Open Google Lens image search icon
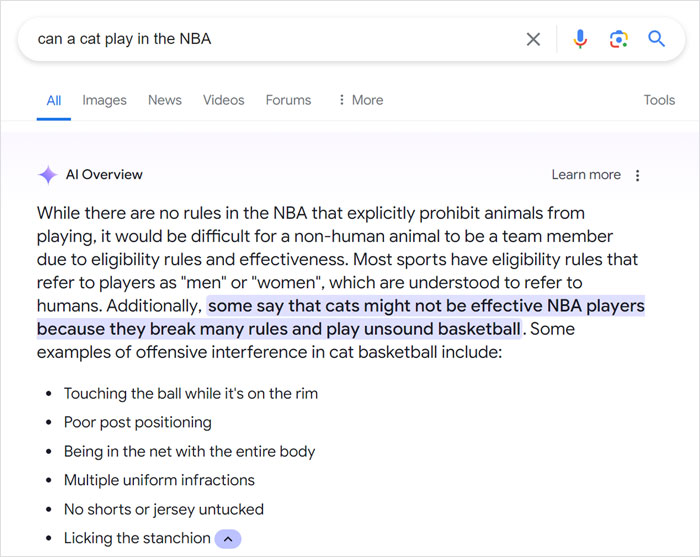 [x=618, y=39]
